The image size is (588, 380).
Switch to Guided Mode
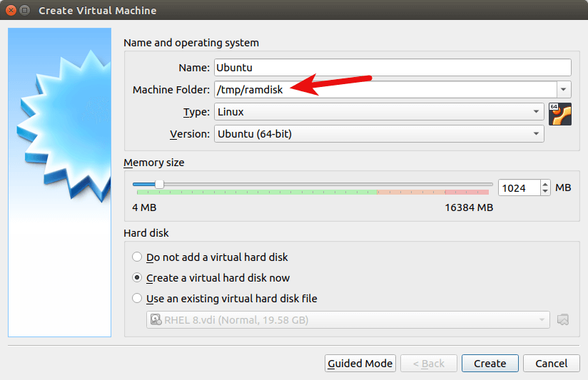click(x=360, y=364)
